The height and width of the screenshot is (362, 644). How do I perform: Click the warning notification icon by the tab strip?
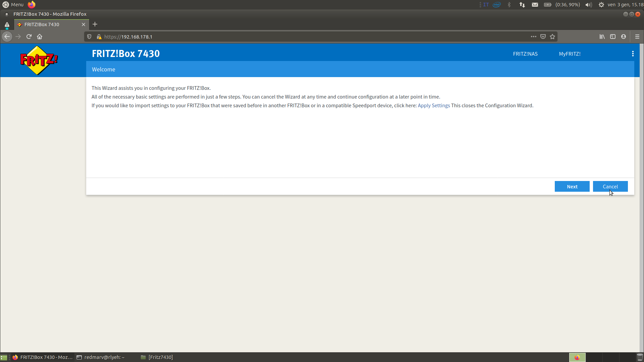click(x=7, y=24)
